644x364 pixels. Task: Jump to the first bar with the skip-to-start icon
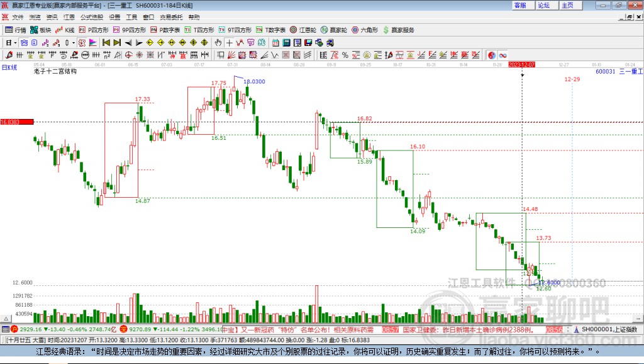[x=106, y=43]
